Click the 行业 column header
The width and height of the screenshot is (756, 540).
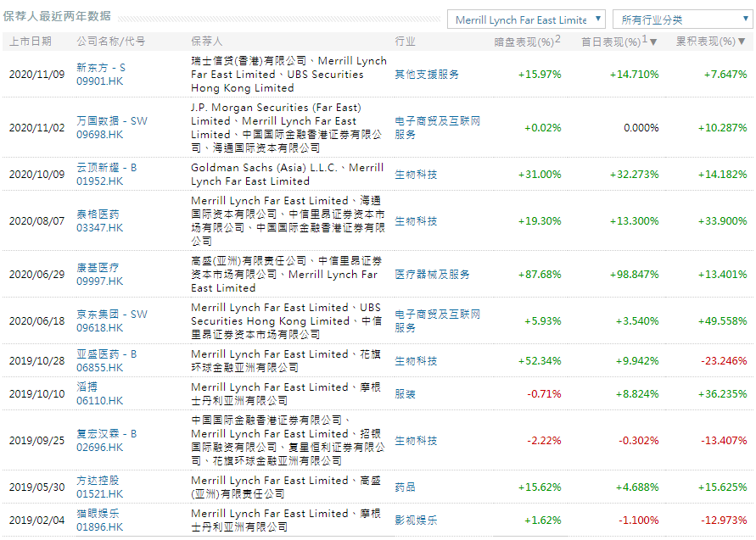405,42
